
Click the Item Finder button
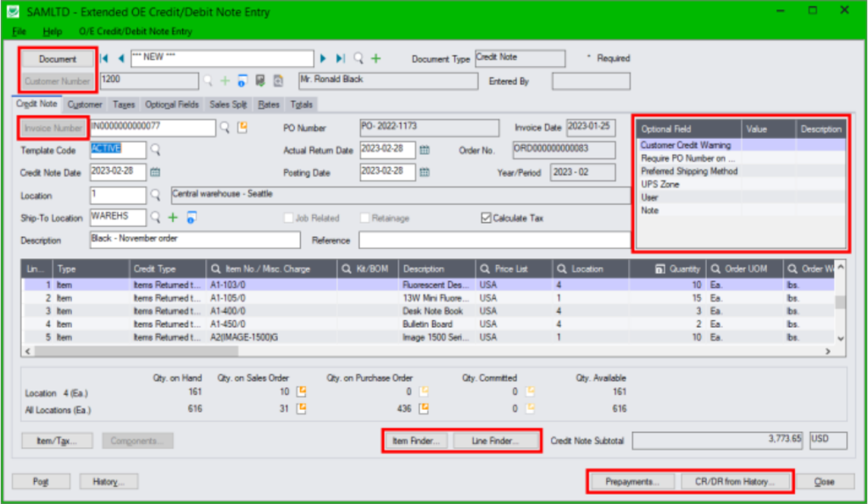[x=416, y=441]
